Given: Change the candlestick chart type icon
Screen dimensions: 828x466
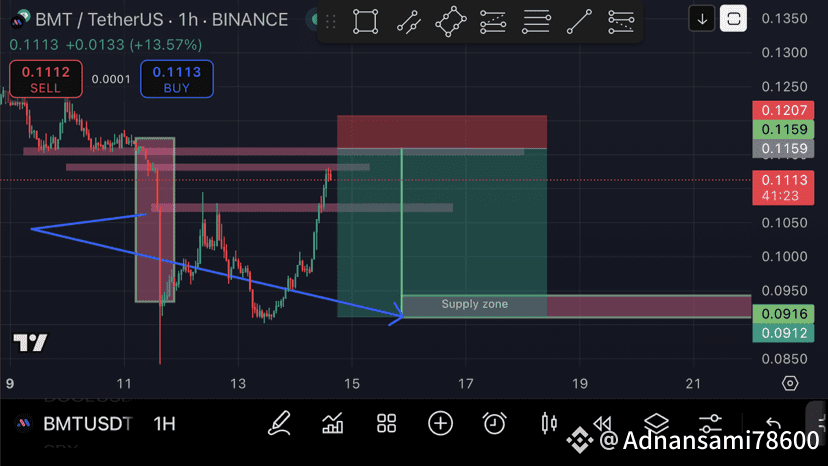Looking at the screenshot, I should coord(549,423).
